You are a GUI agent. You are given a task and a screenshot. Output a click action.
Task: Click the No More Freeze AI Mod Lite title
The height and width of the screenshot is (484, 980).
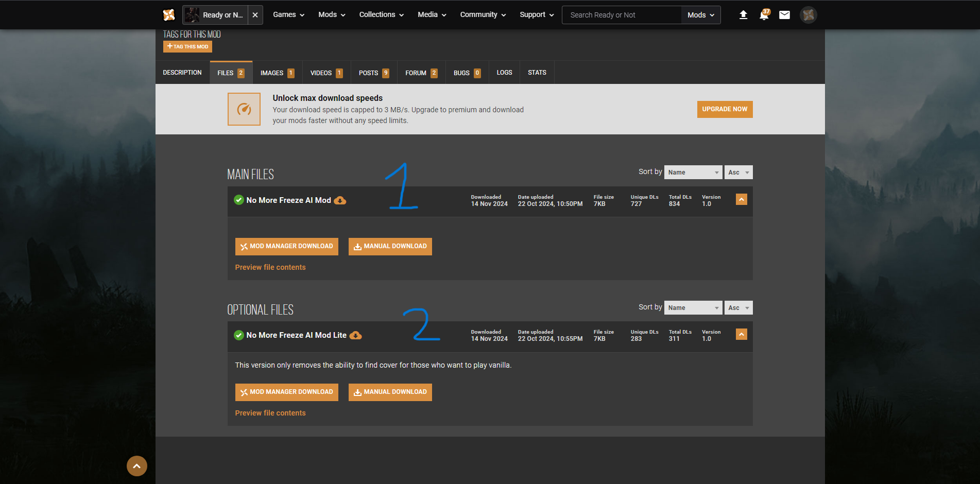[297, 335]
